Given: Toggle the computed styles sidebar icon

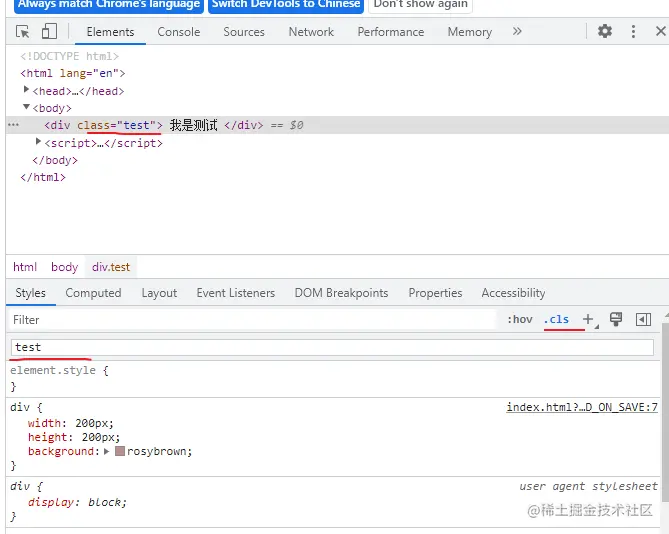Looking at the screenshot, I should tap(643, 319).
